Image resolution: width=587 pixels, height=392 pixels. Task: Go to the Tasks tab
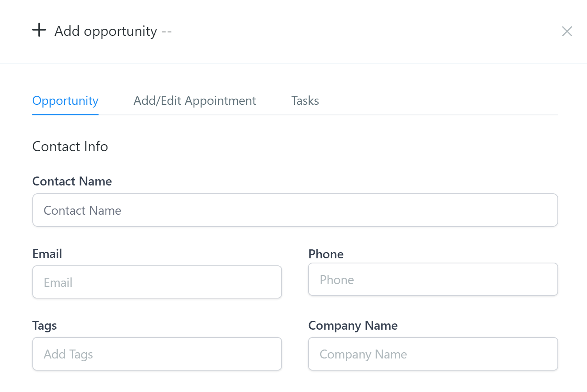pos(305,101)
